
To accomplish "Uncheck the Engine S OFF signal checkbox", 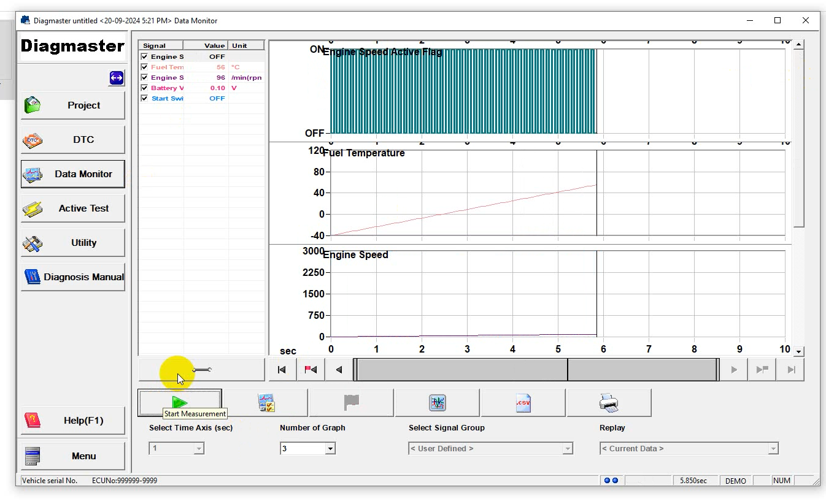I will pos(145,56).
